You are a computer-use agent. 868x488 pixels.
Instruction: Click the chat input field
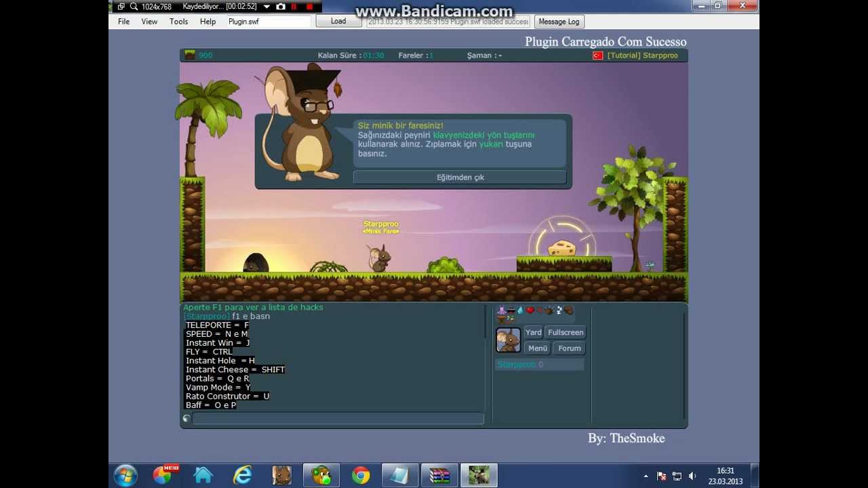pos(338,418)
